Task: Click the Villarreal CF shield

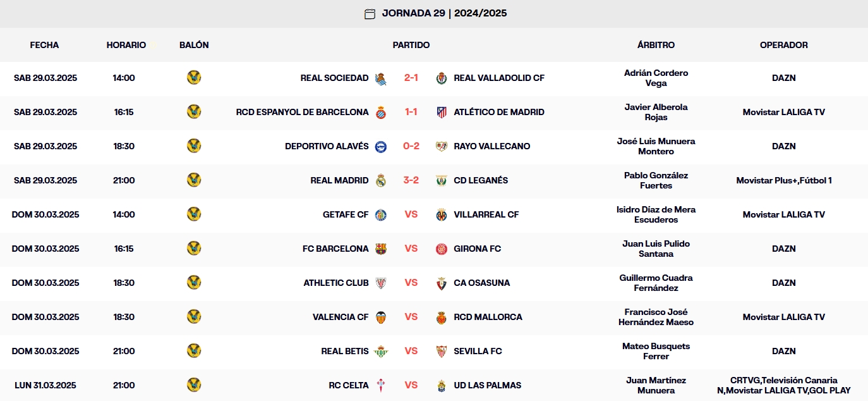Action: click(442, 214)
